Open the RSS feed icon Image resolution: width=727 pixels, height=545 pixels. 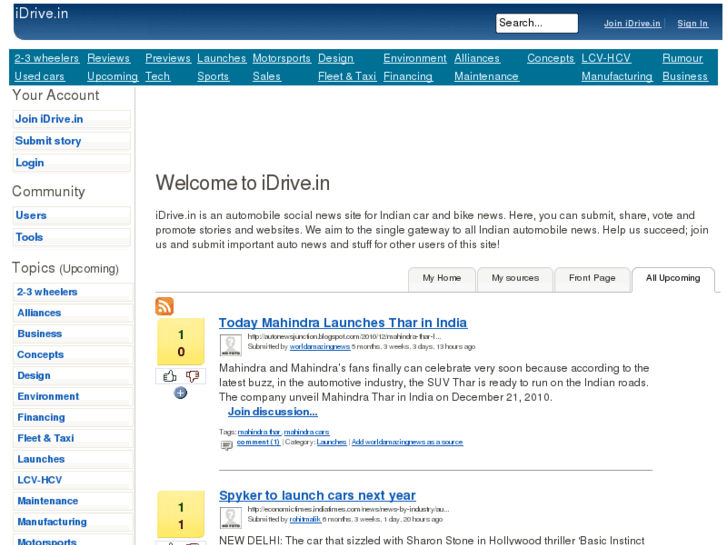[164, 306]
